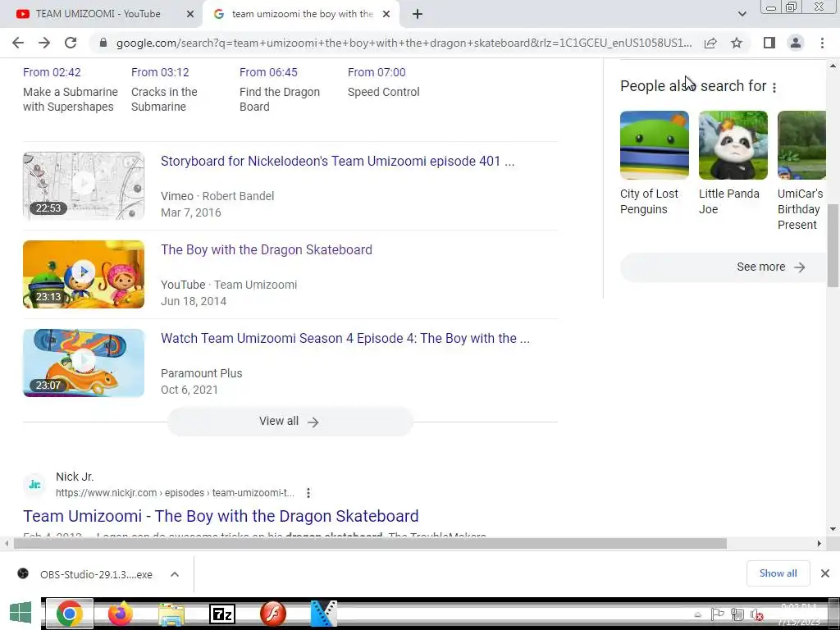Go back to the previous page
The height and width of the screenshot is (630, 840).
pos(18,43)
